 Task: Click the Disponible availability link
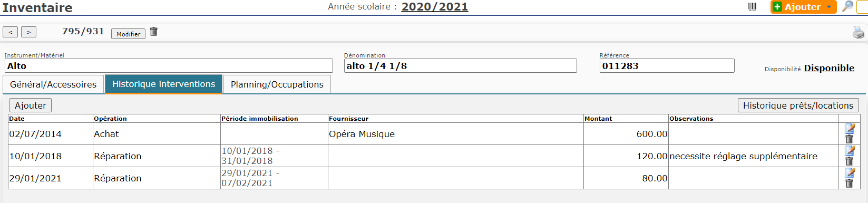click(x=829, y=68)
